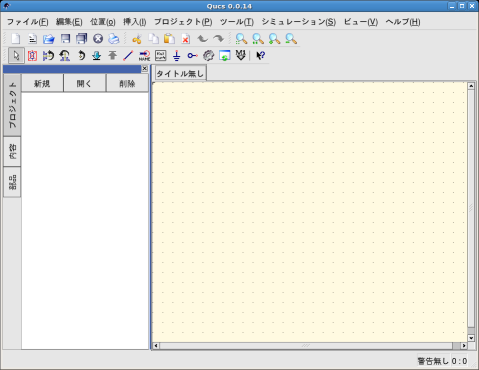Open the ビュー(V) menu

point(361,22)
